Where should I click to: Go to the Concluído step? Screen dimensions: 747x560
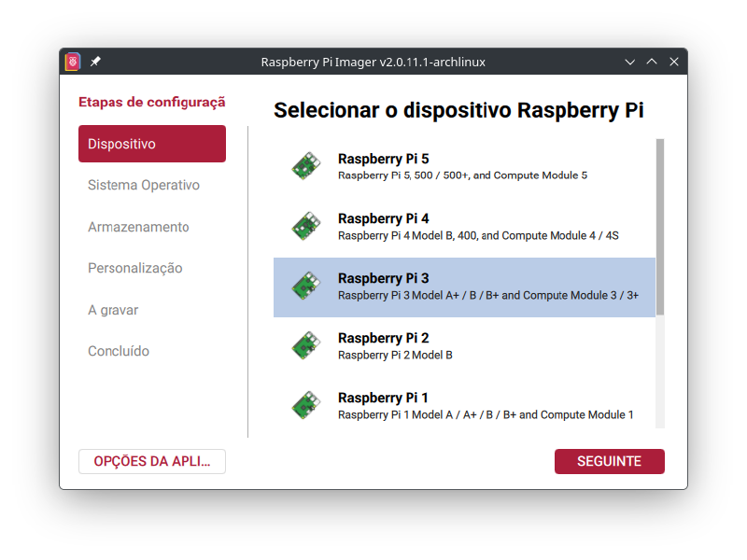click(119, 351)
